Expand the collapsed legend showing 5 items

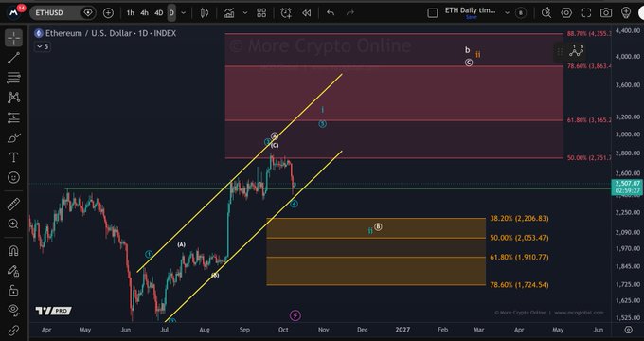43,46
